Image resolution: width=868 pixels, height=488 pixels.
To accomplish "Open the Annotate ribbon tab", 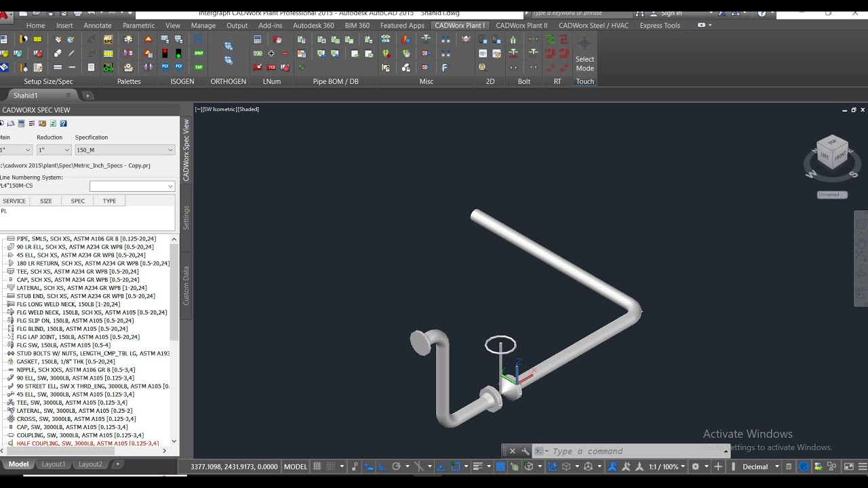I will 98,25.
